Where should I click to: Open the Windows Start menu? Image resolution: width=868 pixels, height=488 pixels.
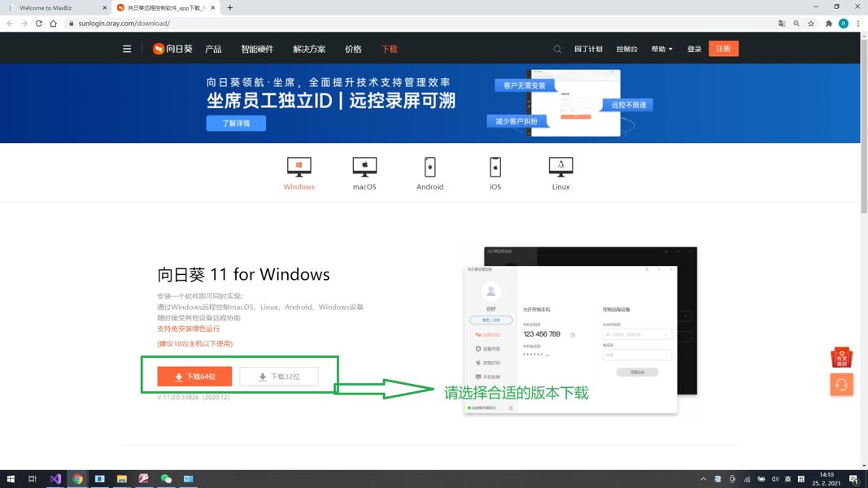pos(11,478)
